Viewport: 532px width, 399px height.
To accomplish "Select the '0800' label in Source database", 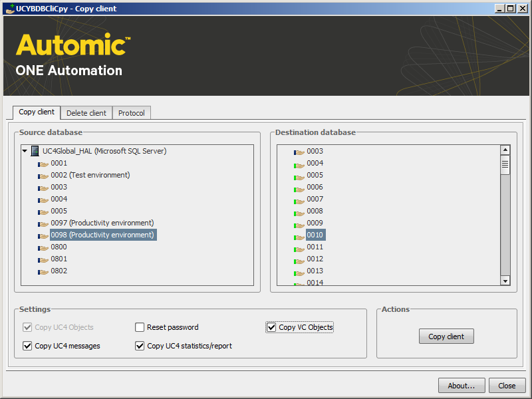I will pyautogui.click(x=59, y=247).
